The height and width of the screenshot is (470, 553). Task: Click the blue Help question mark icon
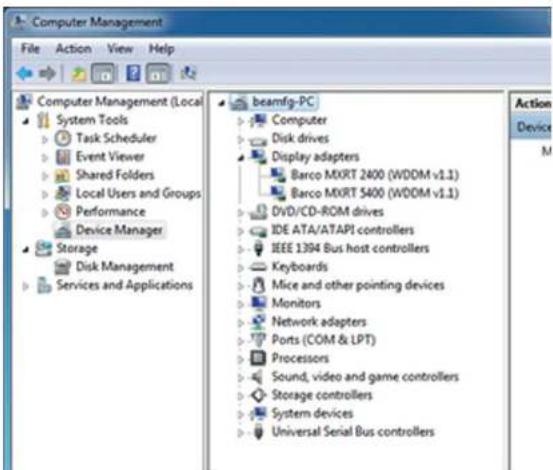click(133, 73)
